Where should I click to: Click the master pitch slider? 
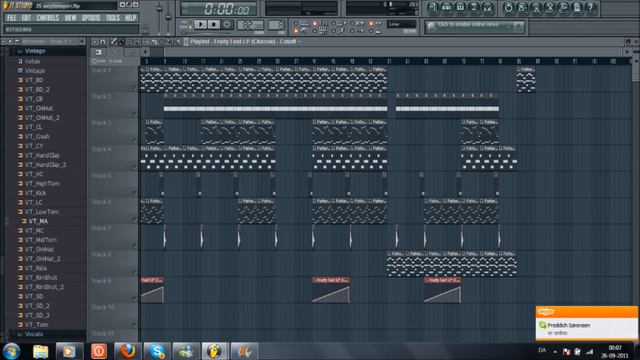[169, 17]
